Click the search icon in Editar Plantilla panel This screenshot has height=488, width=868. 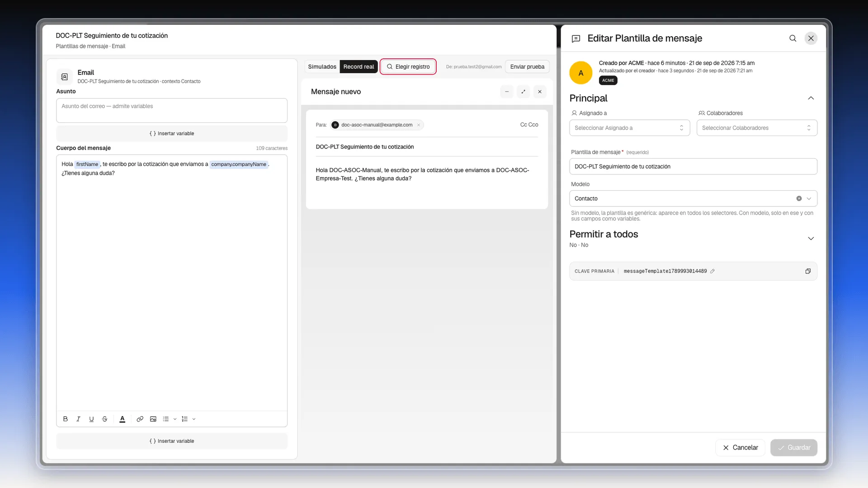[x=793, y=38]
